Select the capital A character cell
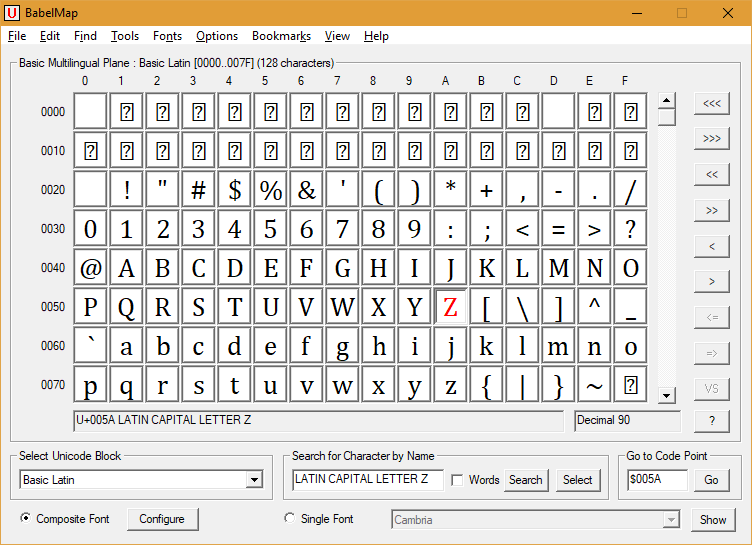Viewport: 752px width, 545px height. (x=126, y=268)
